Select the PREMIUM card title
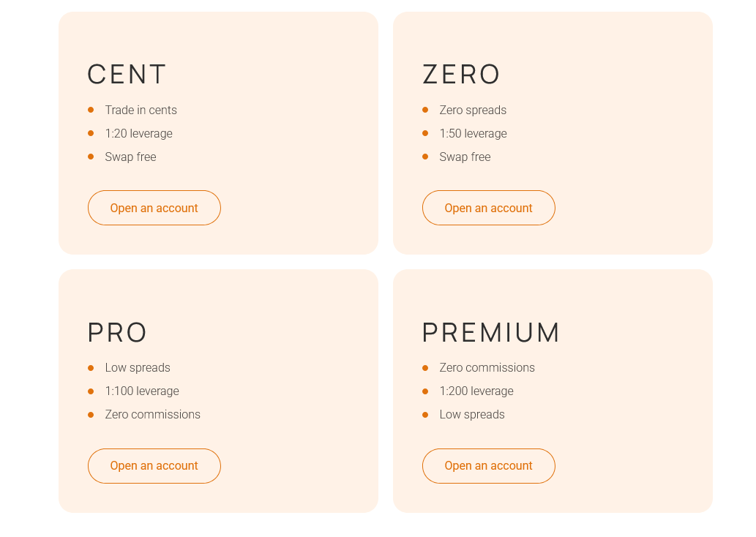This screenshot has width=756, height=537. click(491, 332)
